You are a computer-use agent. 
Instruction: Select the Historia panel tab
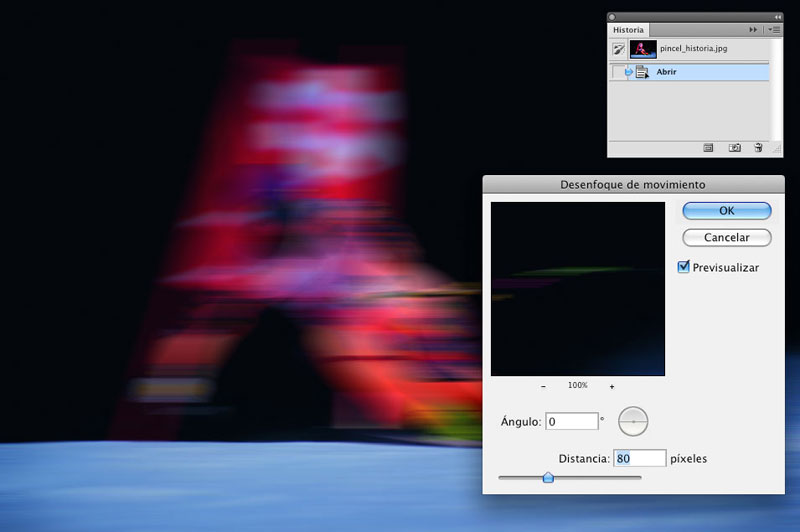628,30
